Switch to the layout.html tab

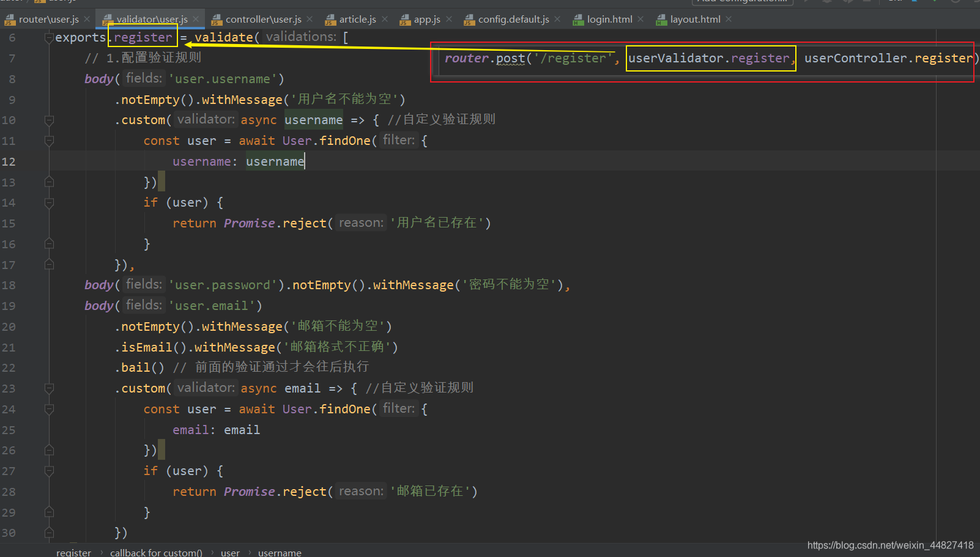pos(696,20)
